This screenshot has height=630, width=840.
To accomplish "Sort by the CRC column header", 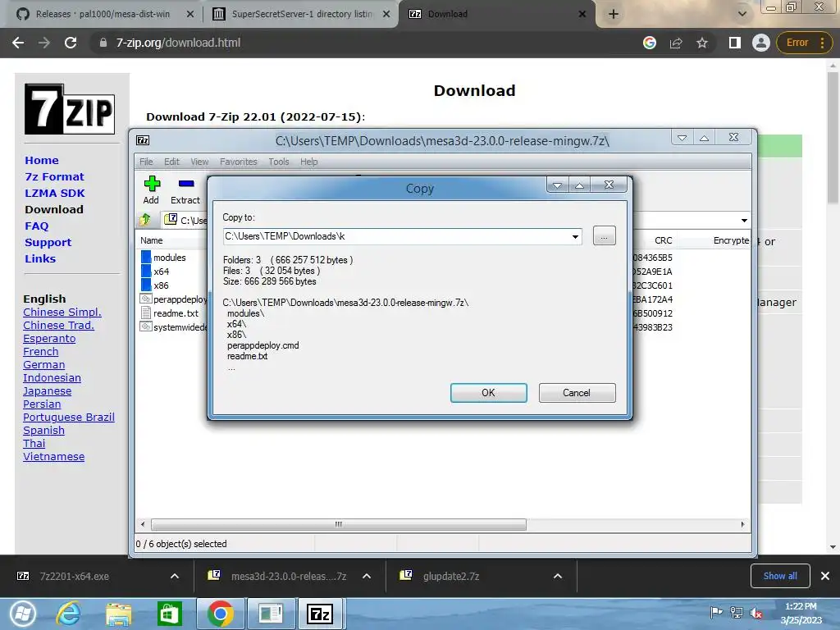I will pyautogui.click(x=663, y=240).
